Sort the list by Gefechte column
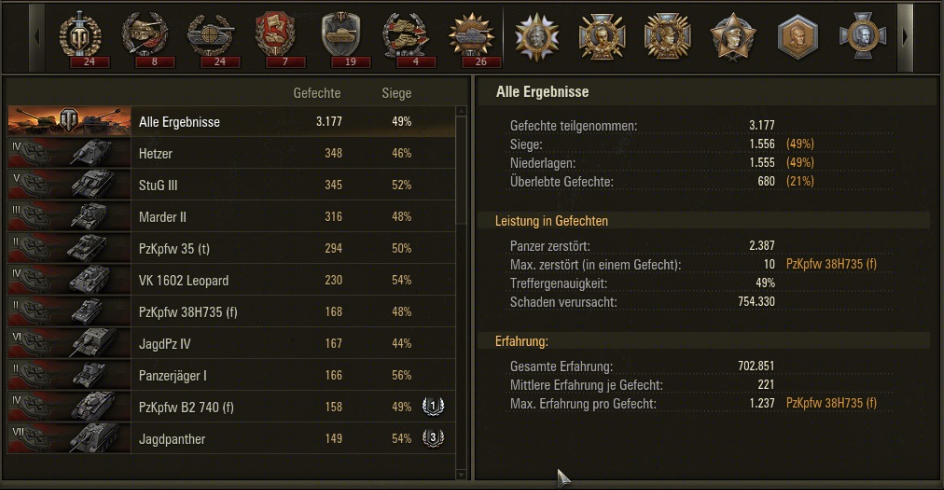 [317, 94]
